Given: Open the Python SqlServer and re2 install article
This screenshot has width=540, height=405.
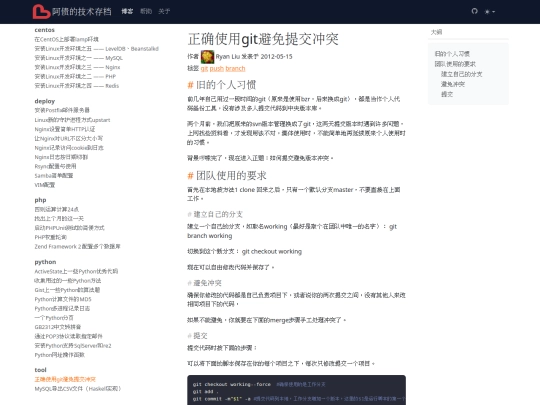Looking at the screenshot, I should (73, 346).
